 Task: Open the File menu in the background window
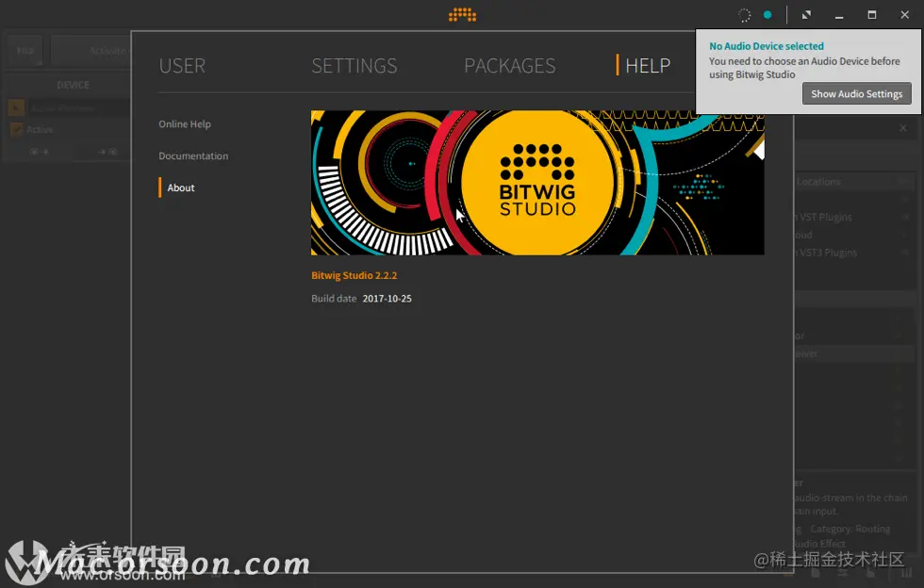[x=25, y=51]
